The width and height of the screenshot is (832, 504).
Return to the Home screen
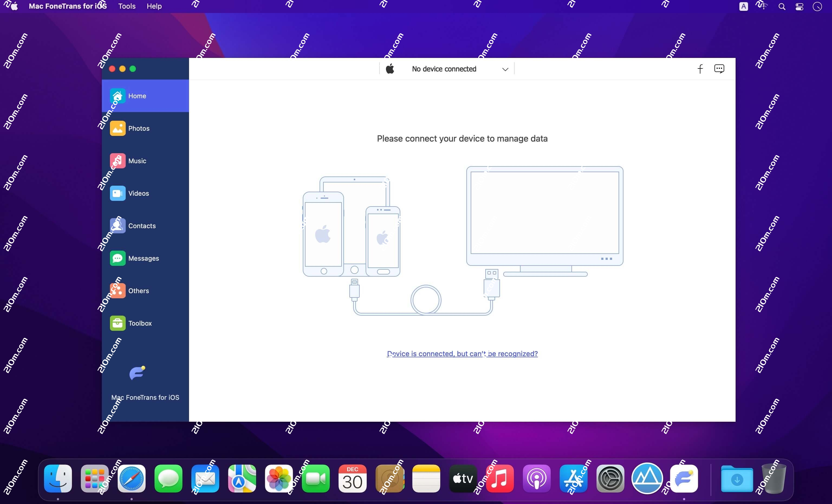click(137, 96)
